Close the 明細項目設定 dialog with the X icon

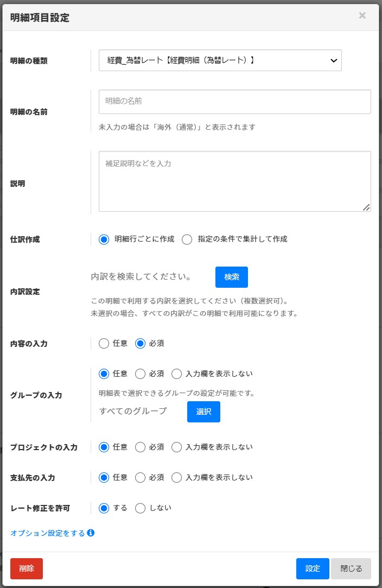click(x=362, y=15)
